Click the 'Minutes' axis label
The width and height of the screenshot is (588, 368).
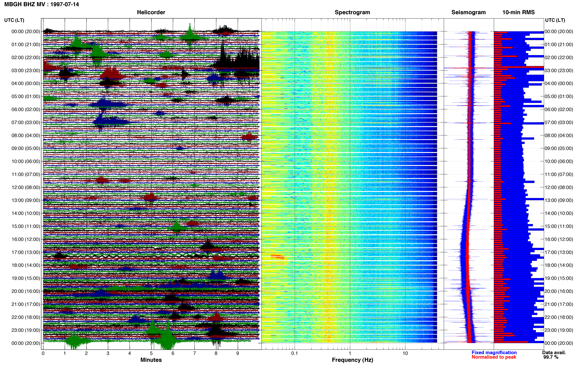pyautogui.click(x=151, y=360)
